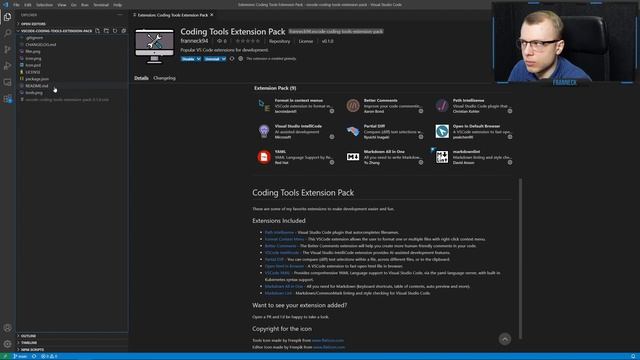Click markdownlint extension icon

tap(442, 157)
